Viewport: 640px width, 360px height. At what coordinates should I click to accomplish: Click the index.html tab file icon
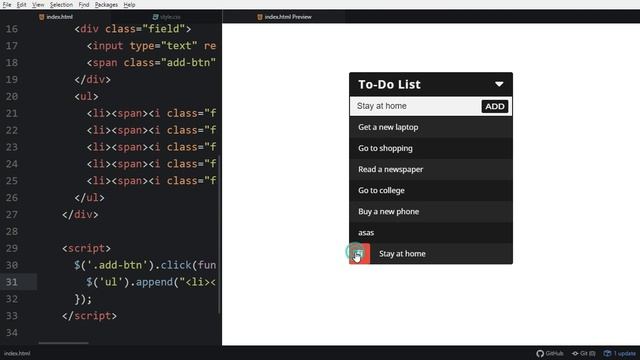[41, 17]
